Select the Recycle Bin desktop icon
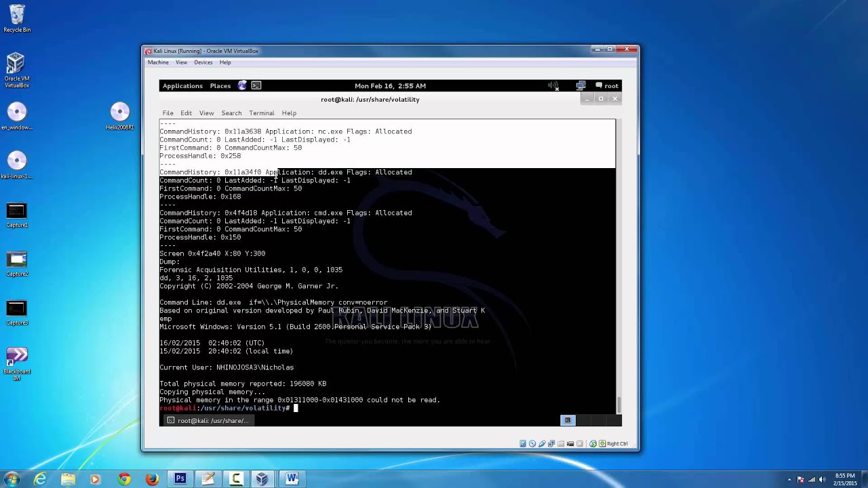Viewport: 868px width, 488px height. pyautogui.click(x=17, y=19)
